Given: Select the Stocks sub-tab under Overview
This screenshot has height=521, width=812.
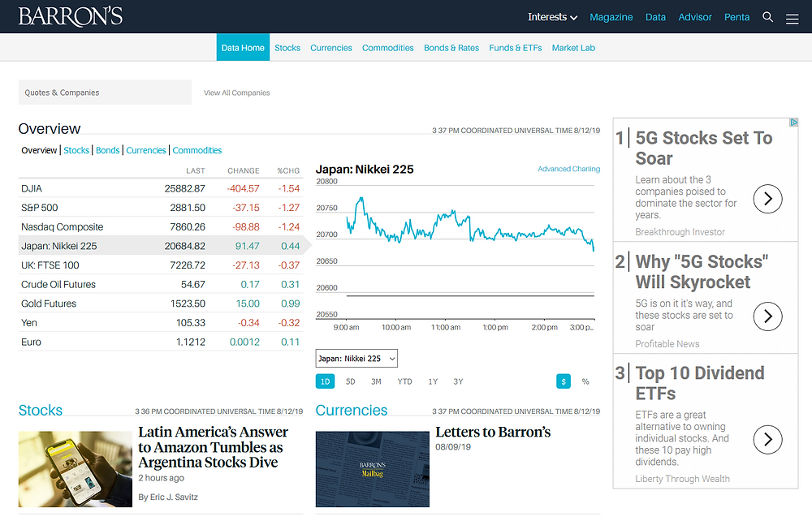Looking at the screenshot, I should point(76,150).
